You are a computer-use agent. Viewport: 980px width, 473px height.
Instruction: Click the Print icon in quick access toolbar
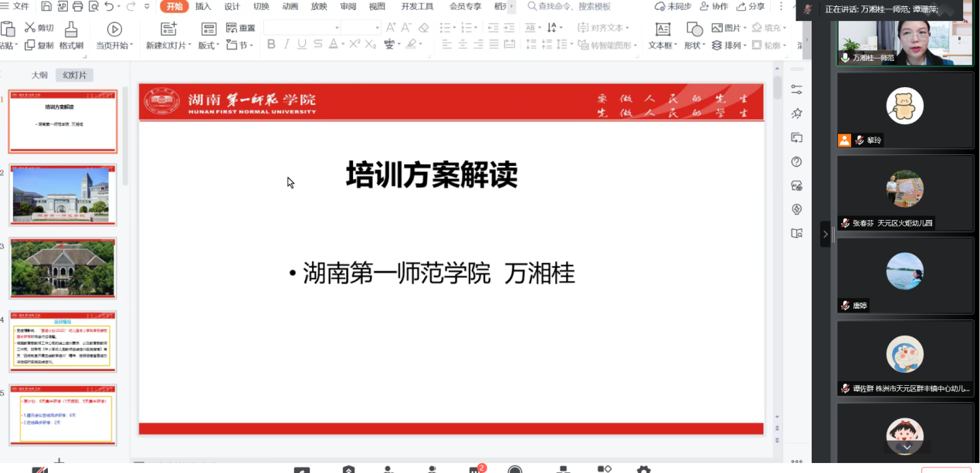pyautogui.click(x=78, y=7)
